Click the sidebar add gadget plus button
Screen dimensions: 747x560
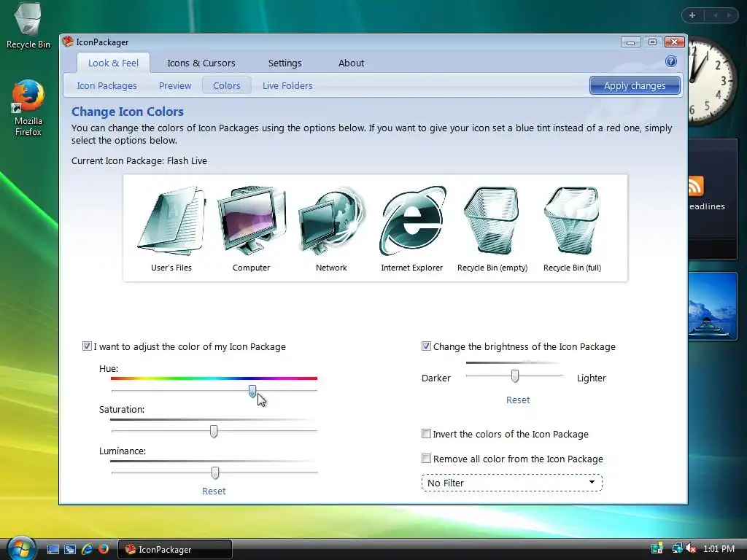pos(692,15)
